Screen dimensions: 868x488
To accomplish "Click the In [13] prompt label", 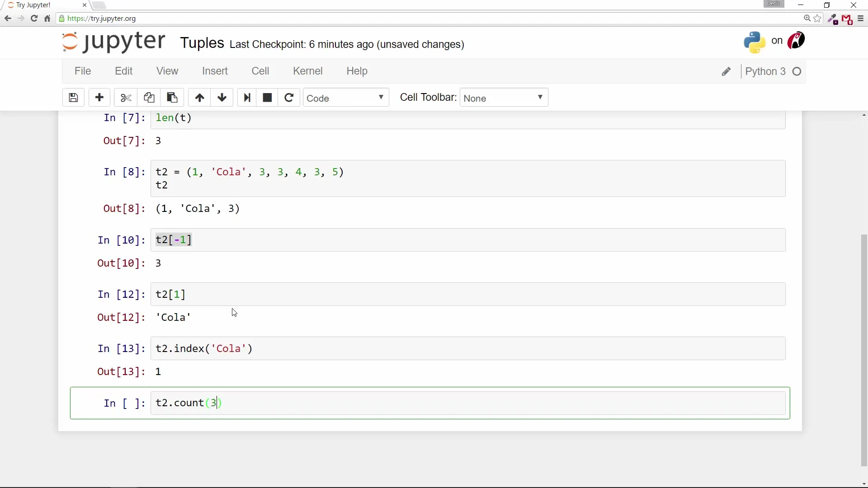I will point(122,349).
